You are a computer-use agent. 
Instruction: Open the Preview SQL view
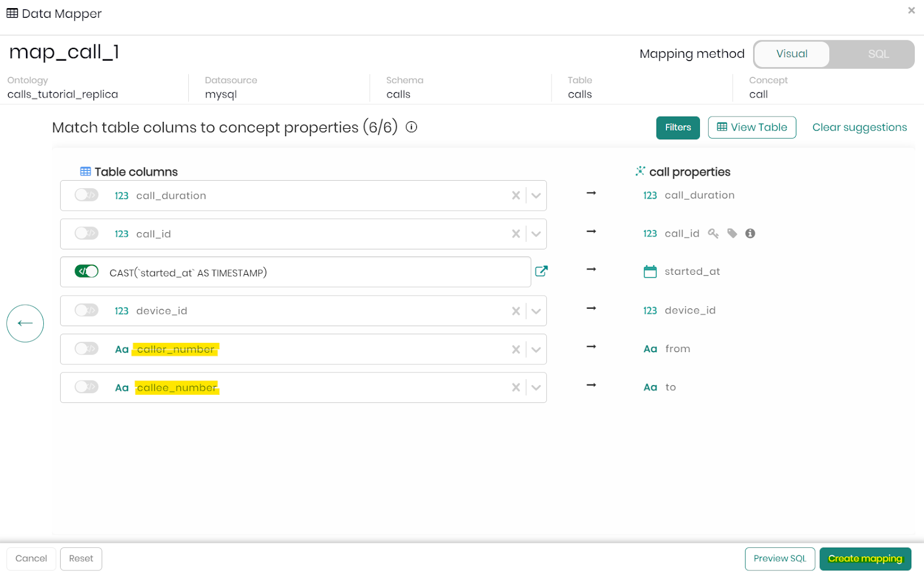pos(780,559)
